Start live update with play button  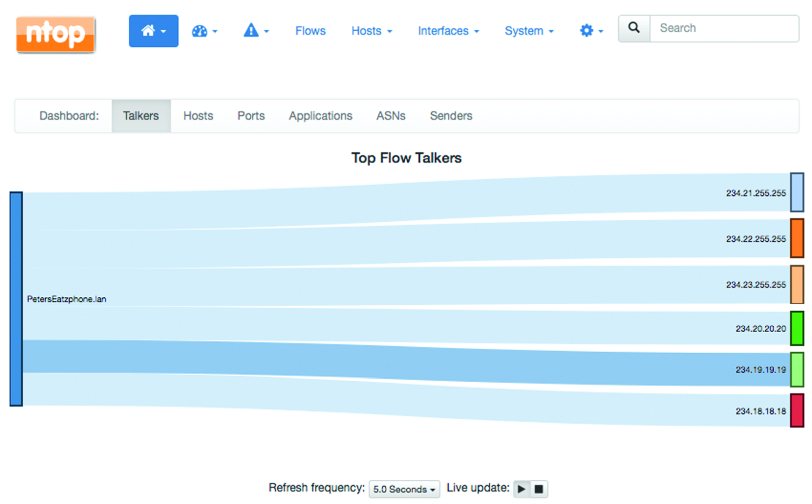click(522, 489)
